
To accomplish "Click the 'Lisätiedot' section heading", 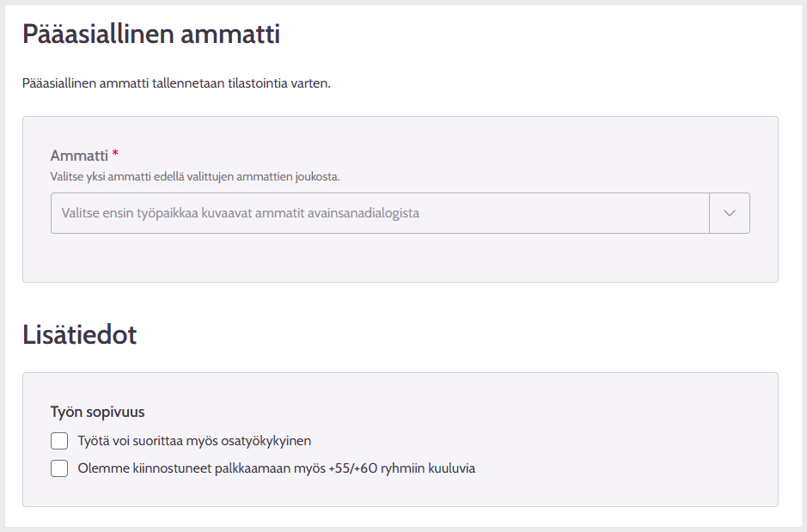I will 79,335.
